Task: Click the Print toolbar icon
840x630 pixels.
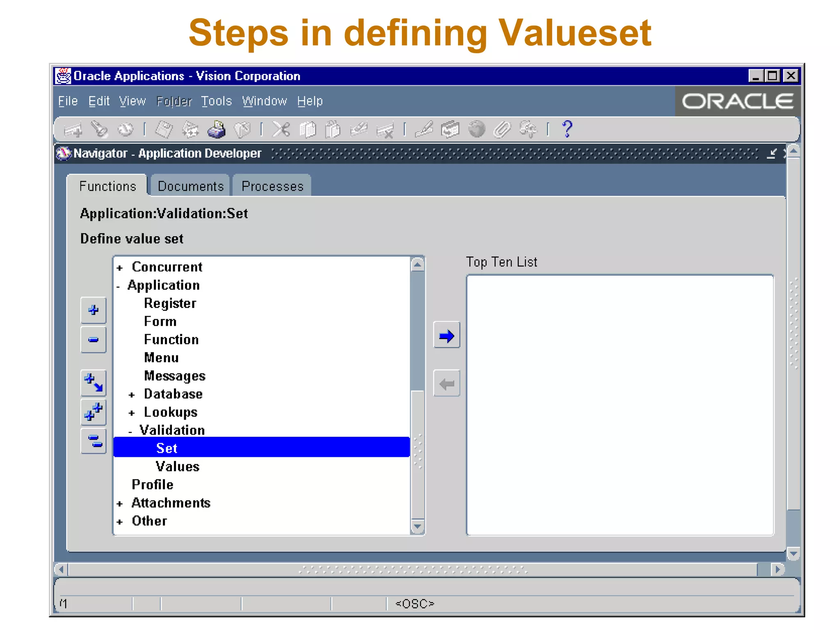Action: pyautogui.click(x=217, y=130)
